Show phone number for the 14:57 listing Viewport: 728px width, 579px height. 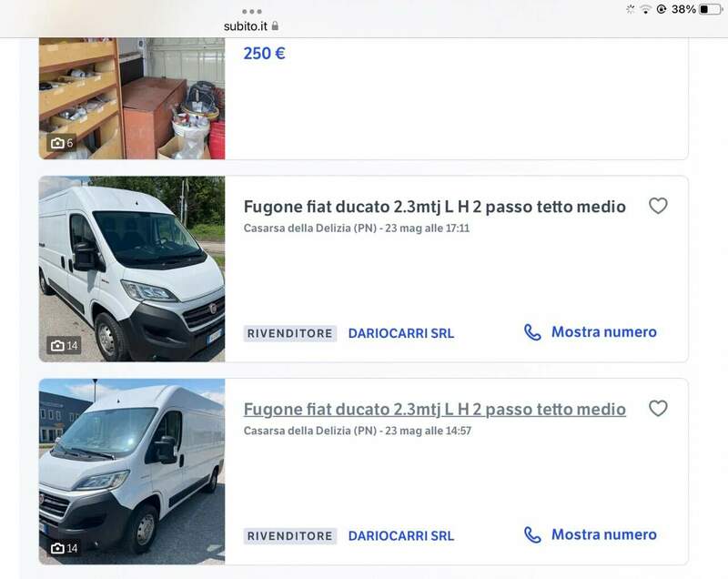click(590, 534)
